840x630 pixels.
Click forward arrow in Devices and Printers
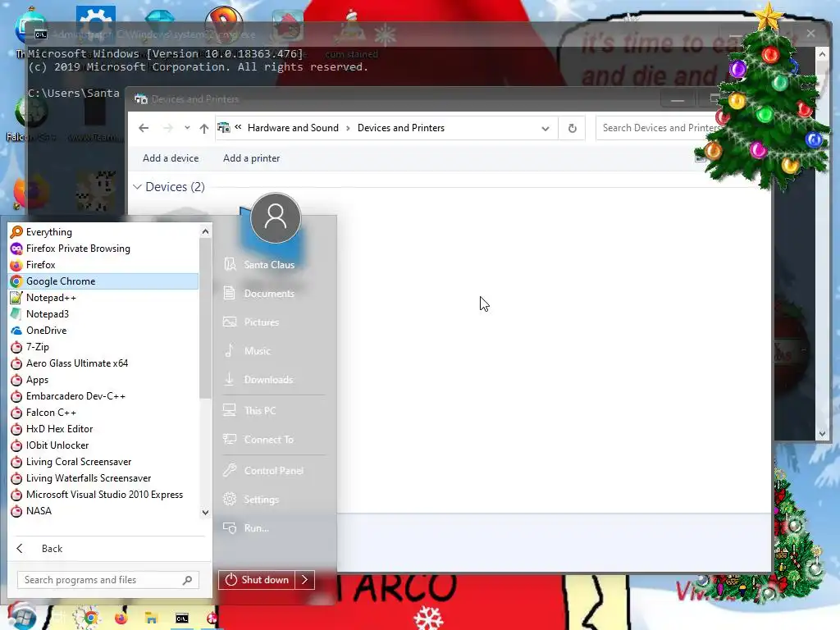pyautogui.click(x=168, y=128)
